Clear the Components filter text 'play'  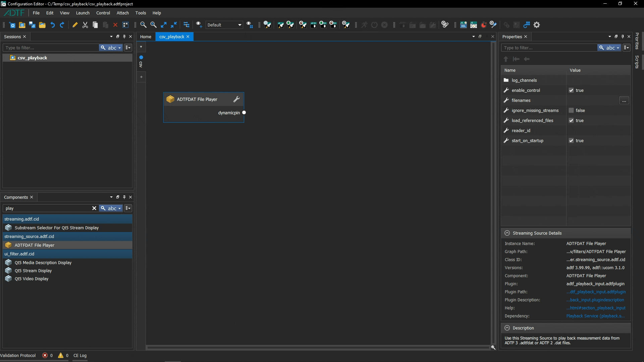[x=94, y=208]
